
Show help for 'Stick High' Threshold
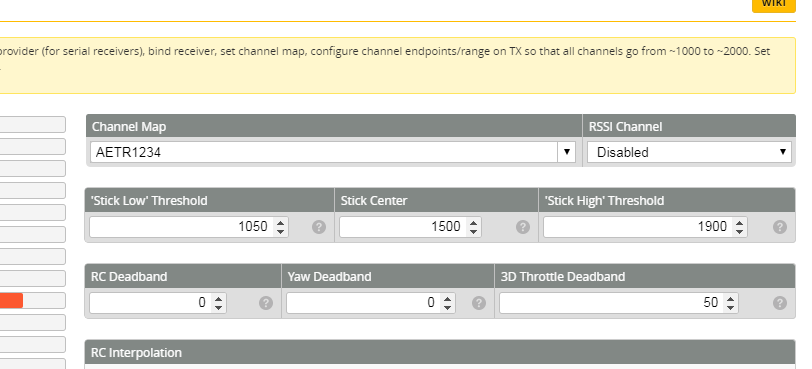tap(780, 227)
